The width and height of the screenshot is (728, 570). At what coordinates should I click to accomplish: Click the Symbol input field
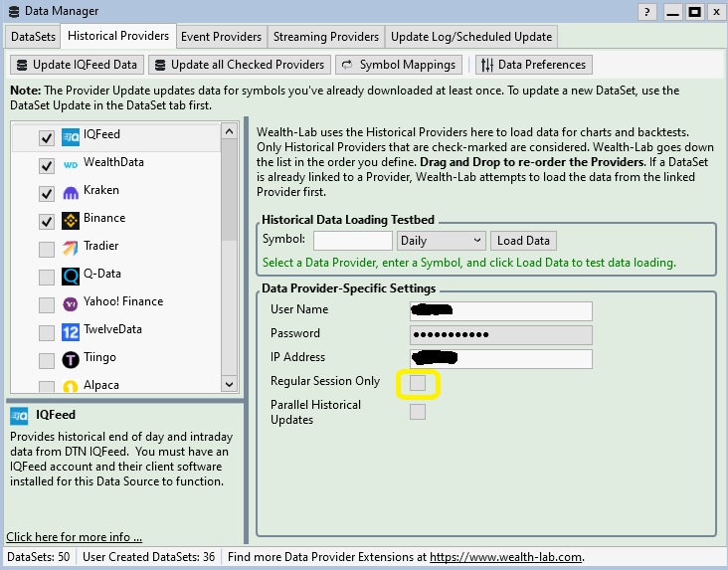tap(352, 241)
